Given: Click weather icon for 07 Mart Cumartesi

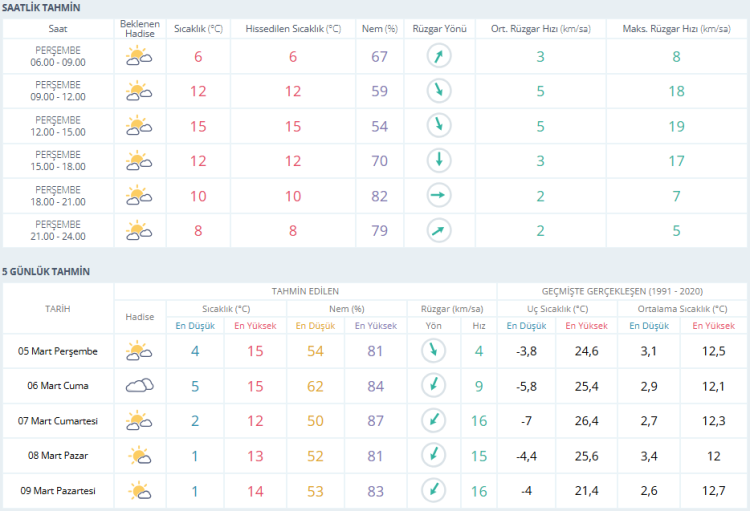Looking at the screenshot, I should click(139, 421).
